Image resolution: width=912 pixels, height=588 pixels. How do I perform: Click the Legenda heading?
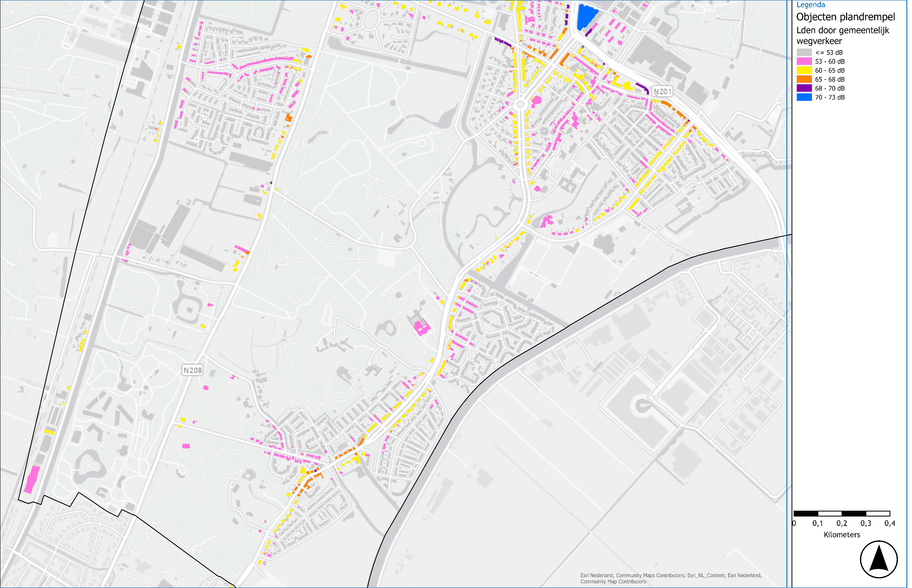[811, 5]
